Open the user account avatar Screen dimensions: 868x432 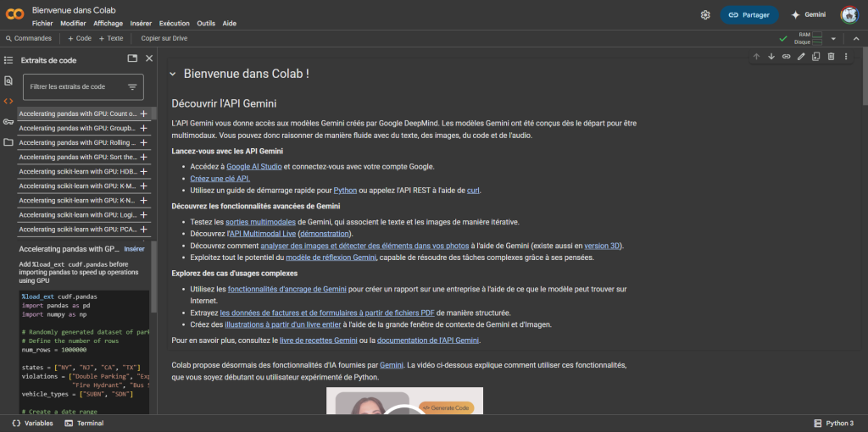point(849,15)
